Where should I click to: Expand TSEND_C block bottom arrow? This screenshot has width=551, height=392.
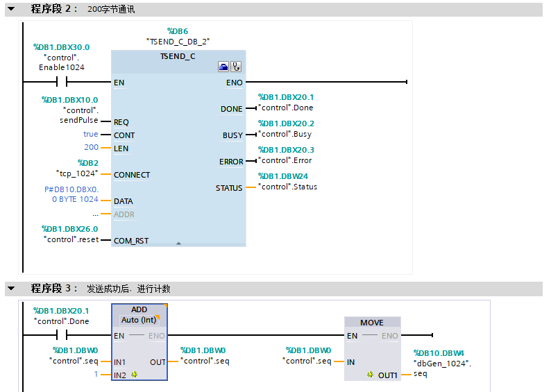(x=178, y=243)
